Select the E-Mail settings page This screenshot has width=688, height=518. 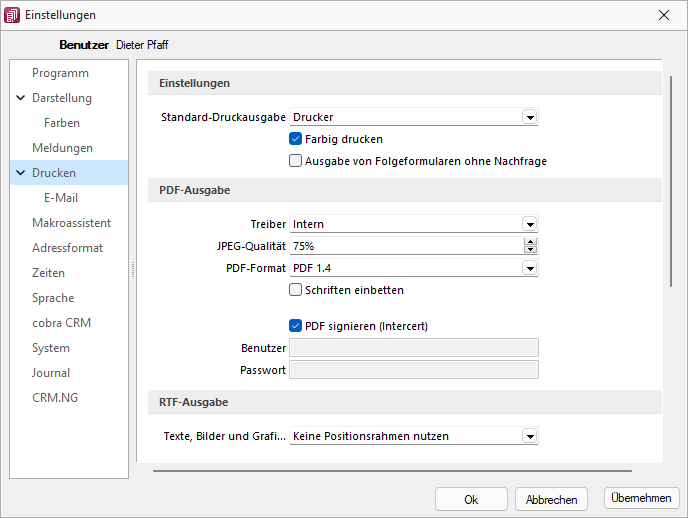tap(61, 198)
